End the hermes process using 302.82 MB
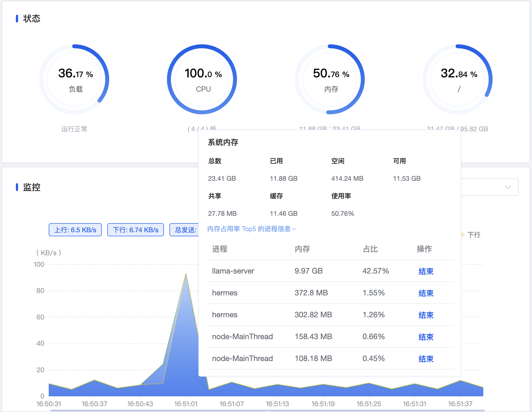The width and height of the screenshot is (532, 413). (x=426, y=315)
